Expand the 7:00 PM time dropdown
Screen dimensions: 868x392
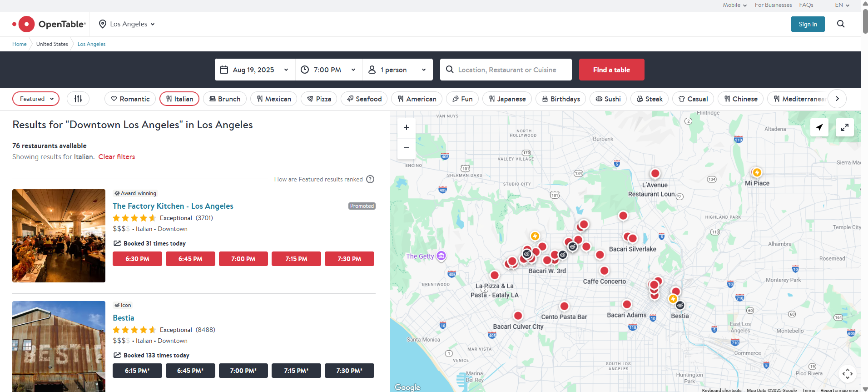[x=328, y=70]
